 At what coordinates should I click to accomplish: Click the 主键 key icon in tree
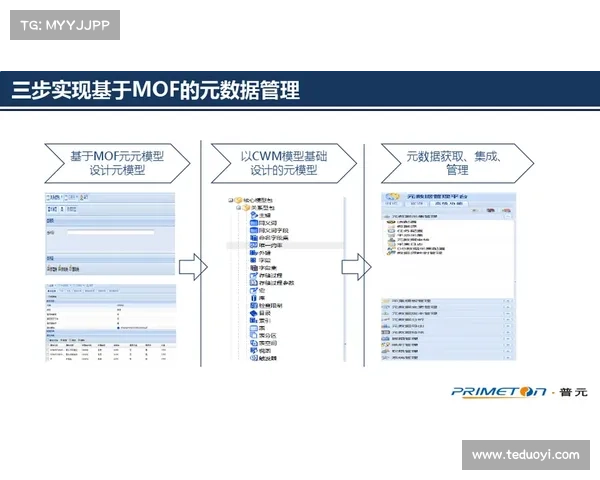(253, 216)
